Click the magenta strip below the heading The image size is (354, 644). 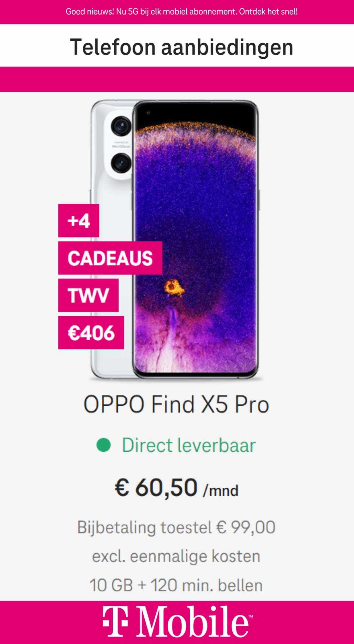[x=177, y=79]
